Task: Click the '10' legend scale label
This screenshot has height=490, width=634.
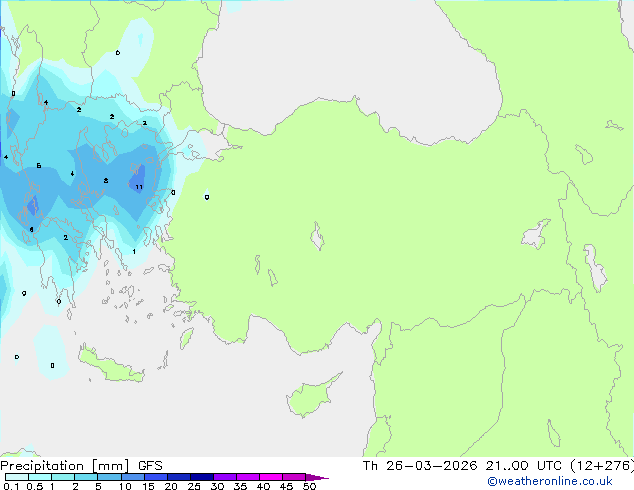Action: (x=125, y=486)
